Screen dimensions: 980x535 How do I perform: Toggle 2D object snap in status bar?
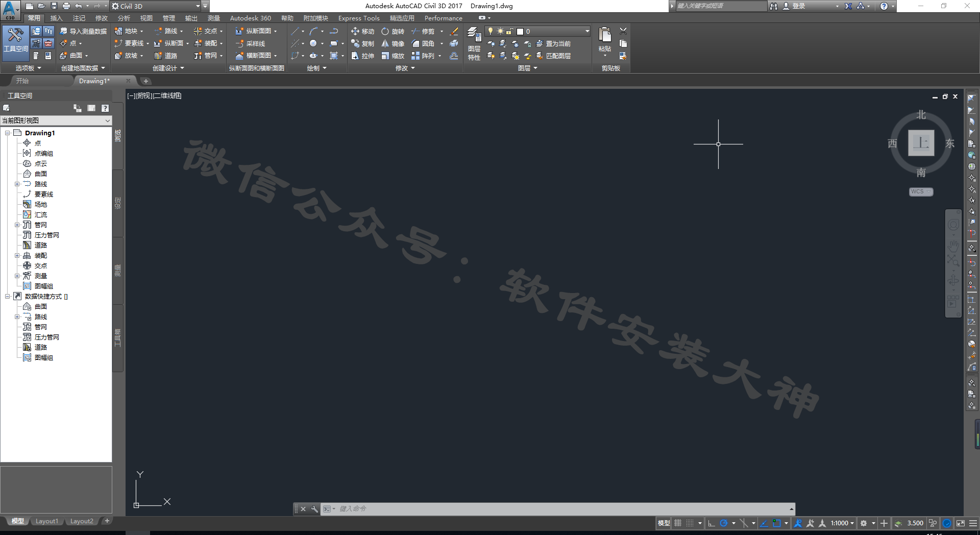(x=777, y=523)
